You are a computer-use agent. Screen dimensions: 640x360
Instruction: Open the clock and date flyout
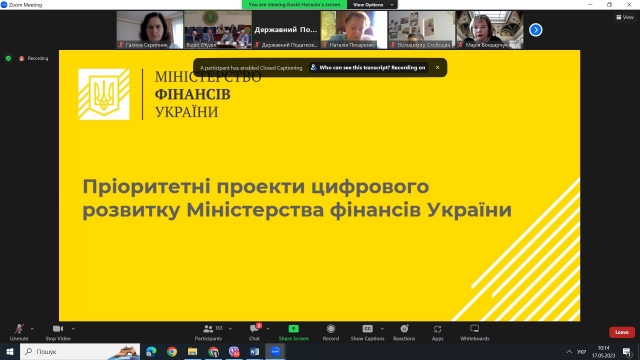603,351
